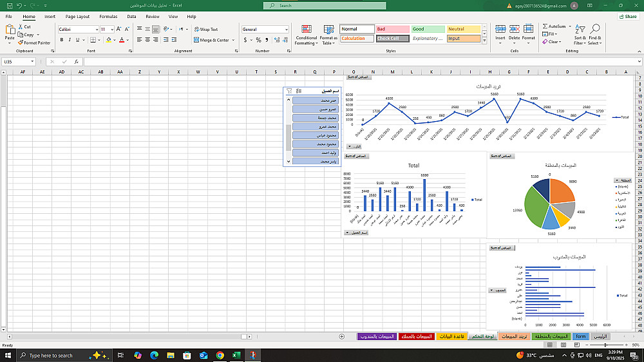Click AutoSum sigma icon

click(x=545, y=26)
